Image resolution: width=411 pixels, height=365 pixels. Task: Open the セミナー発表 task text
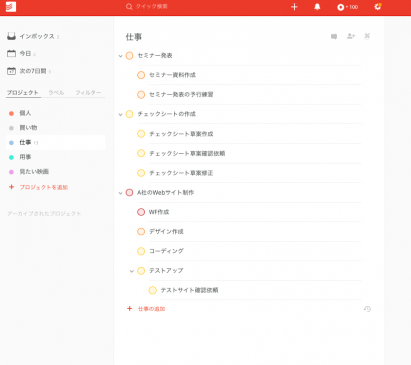click(155, 56)
